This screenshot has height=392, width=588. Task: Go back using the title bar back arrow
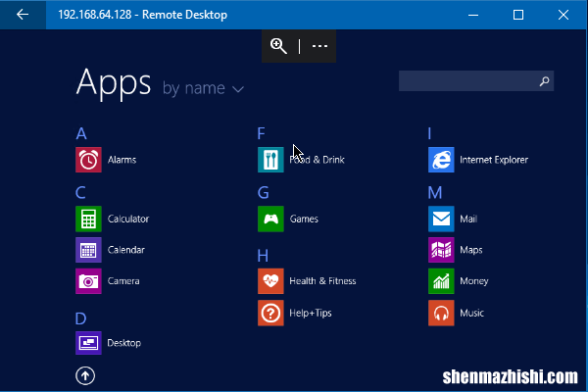click(x=23, y=15)
